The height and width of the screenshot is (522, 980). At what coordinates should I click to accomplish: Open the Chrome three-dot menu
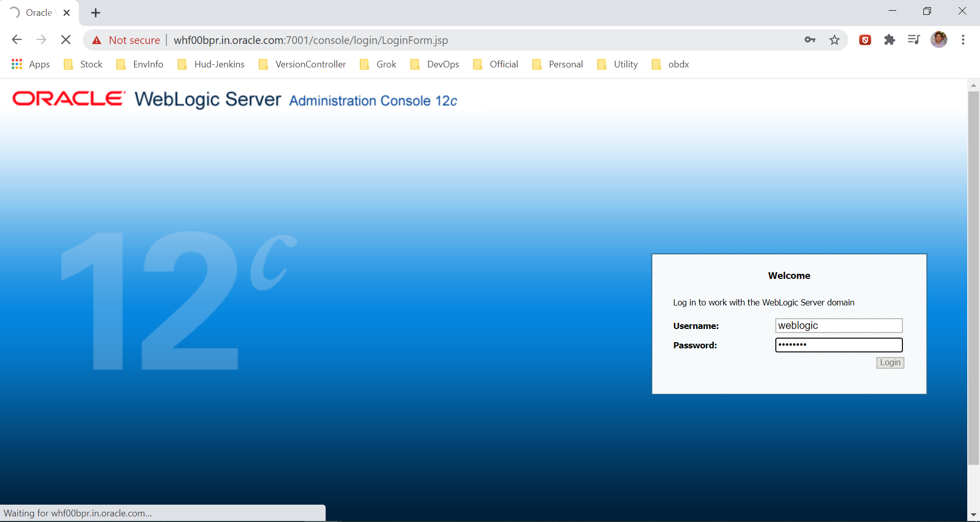pyautogui.click(x=963, y=40)
